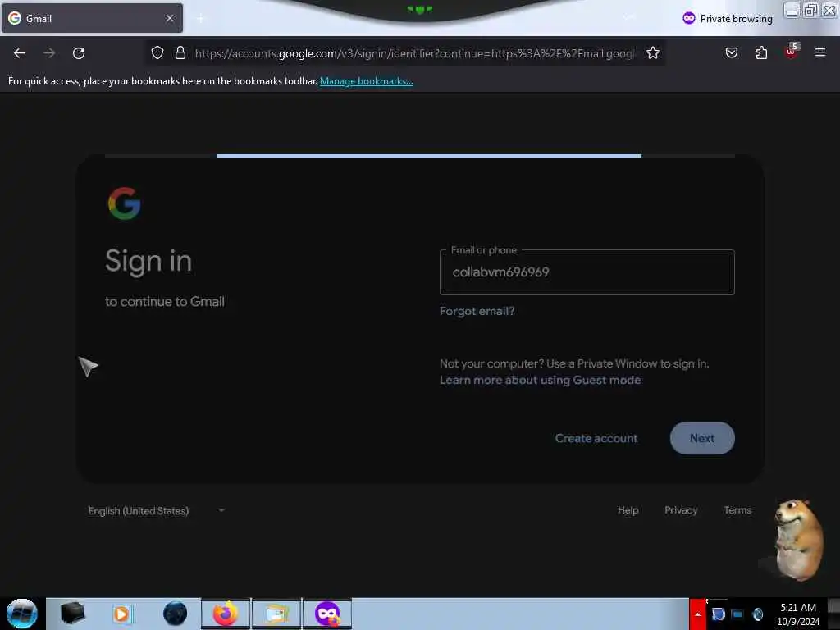This screenshot has height=630, width=840.
Task: Click the Forgot email? link
Action: tap(477, 311)
